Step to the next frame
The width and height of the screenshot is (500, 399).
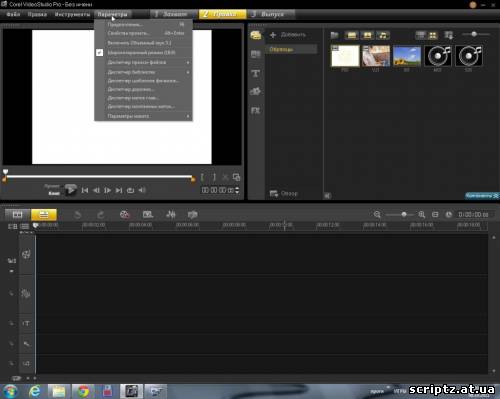click(x=107, y=190)
